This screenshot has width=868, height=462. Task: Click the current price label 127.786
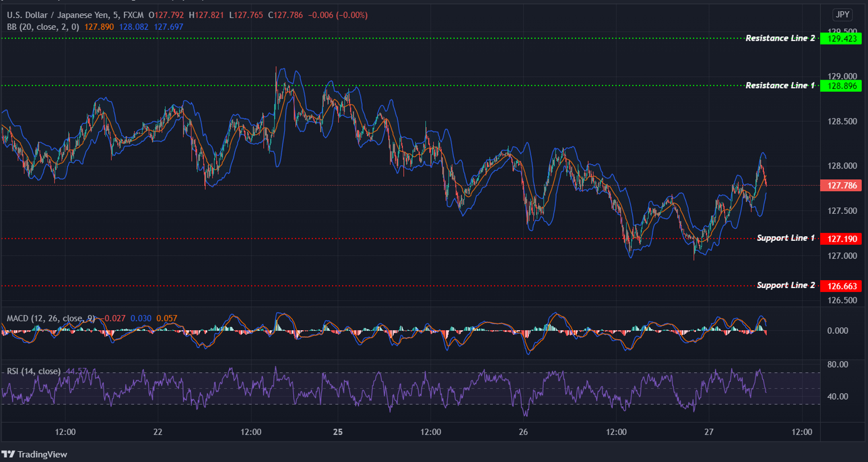[840, 185]
